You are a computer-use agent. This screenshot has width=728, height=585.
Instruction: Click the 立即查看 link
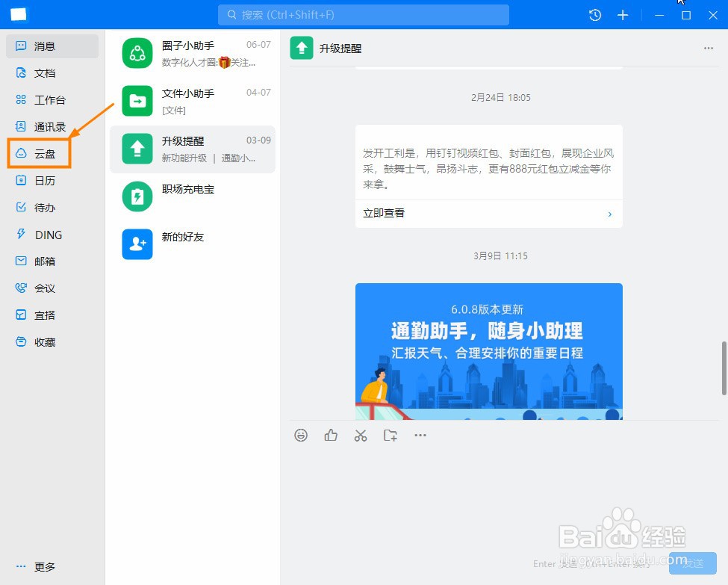[x=384, y=213]
